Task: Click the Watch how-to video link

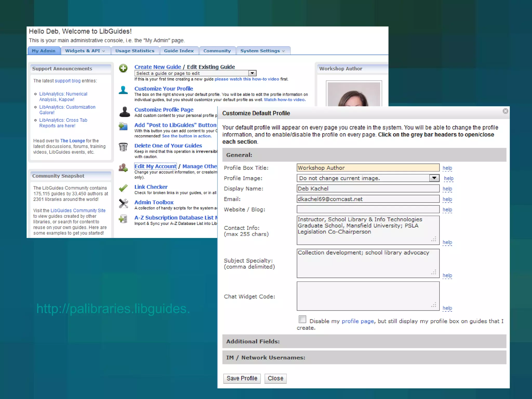Action: [285, 99]
